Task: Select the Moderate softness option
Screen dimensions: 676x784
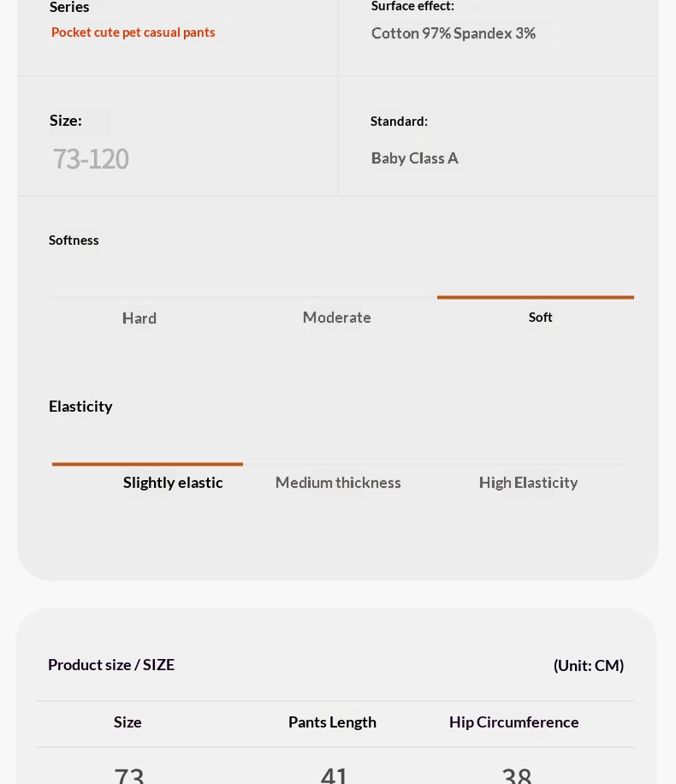Action: coord(336,317)
